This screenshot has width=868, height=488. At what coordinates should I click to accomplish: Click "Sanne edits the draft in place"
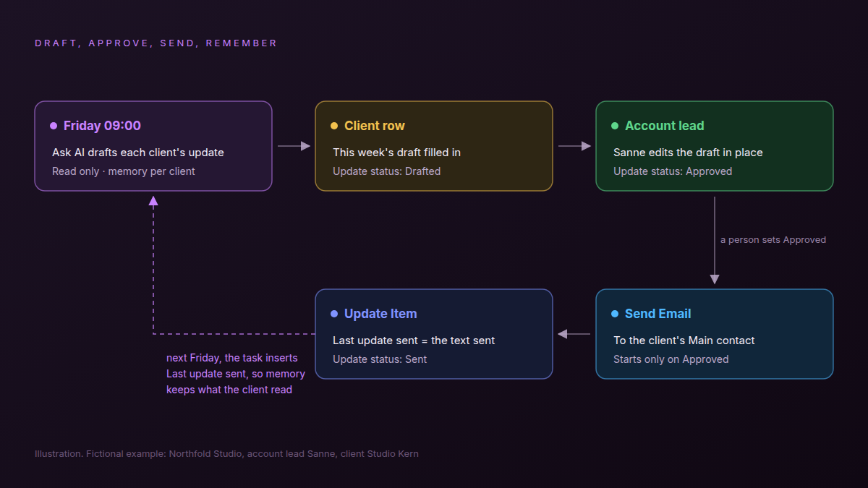(688, 153)
